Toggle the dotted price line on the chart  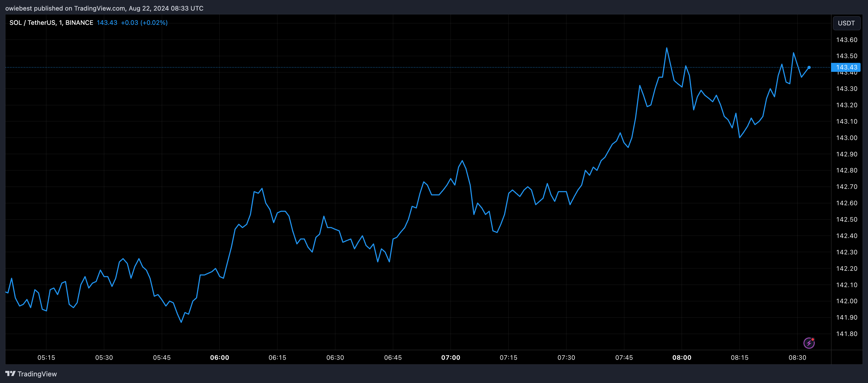(x=404, y=67)
